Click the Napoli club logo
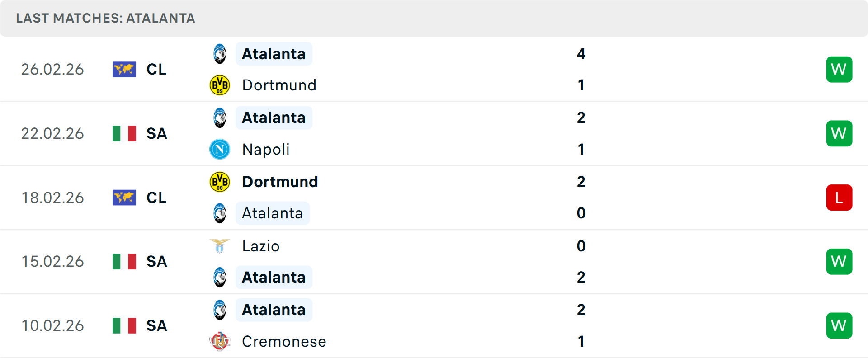The image size is (868, 358). (220, 149)
